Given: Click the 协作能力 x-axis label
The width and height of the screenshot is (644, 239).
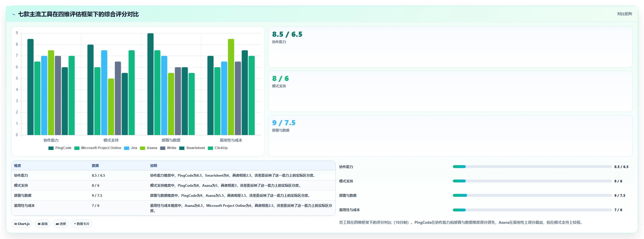Looking at the screenshot, I should point(51,140).
